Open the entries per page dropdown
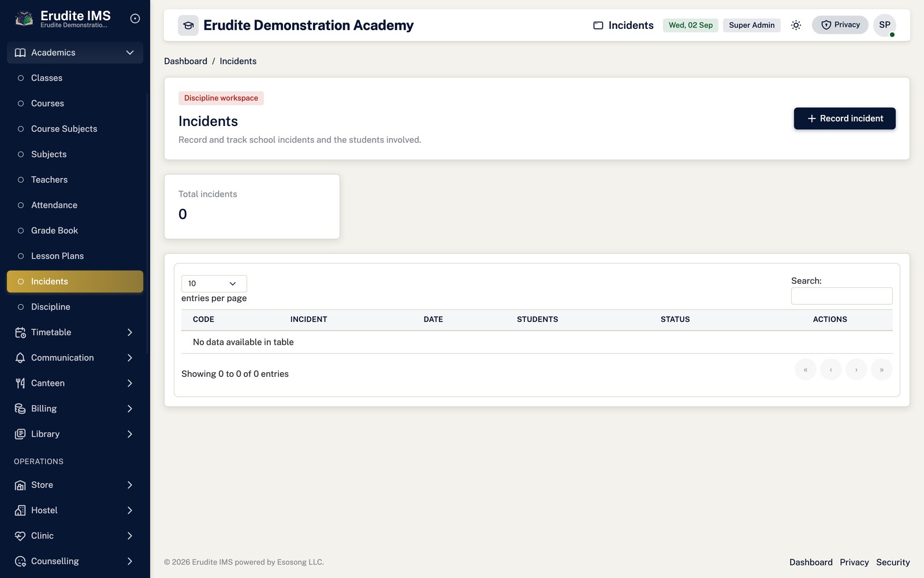The height and width of the screenshot is (578, 924). coord(214,284)
